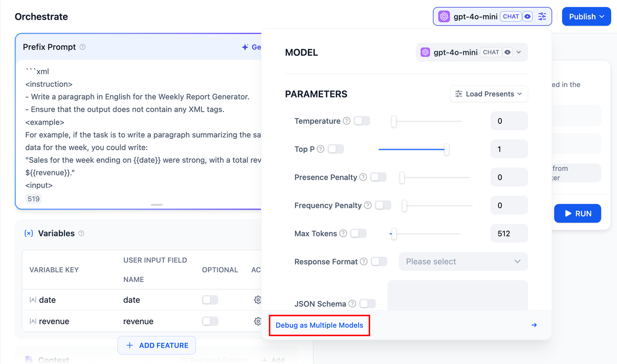Image resolution: width=617 pixels, height=364 pixels.
Task: Click the OPTIONAL column header
Action: tap(220, 270)
